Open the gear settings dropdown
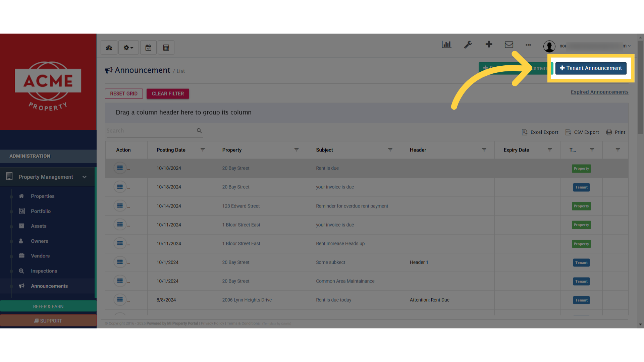 click(128, 48)
